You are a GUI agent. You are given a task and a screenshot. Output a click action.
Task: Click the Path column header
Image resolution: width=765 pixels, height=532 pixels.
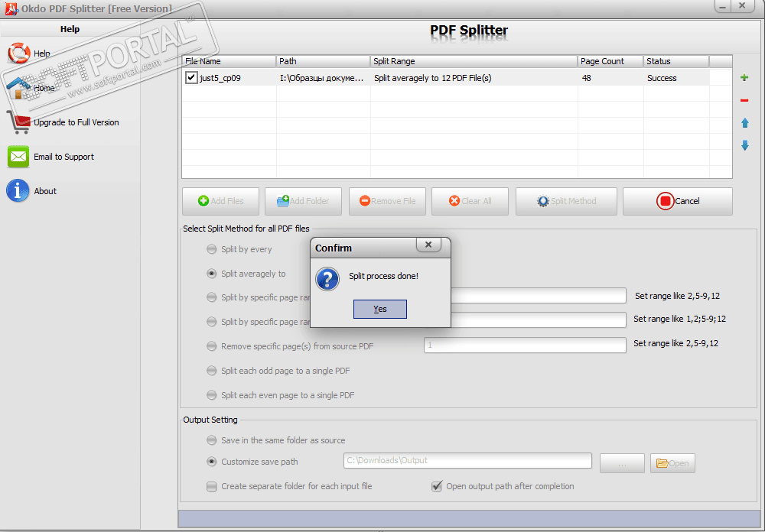323,61
